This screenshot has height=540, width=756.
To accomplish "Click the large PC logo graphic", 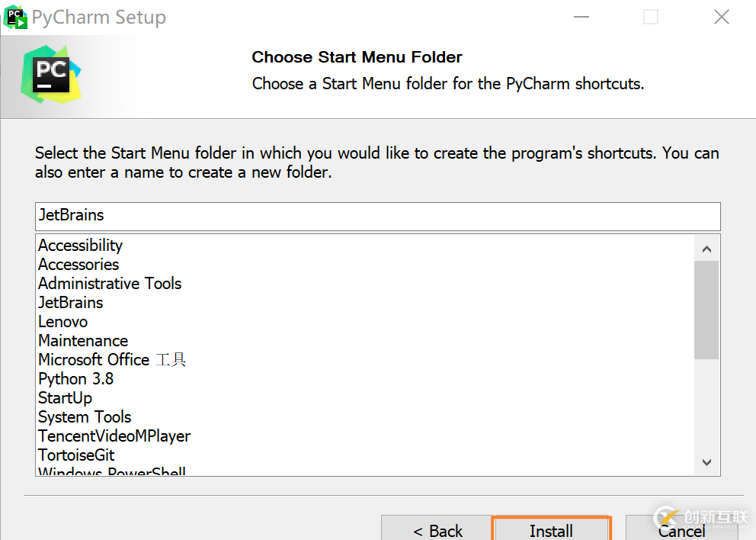I will [x=49, y=76].
